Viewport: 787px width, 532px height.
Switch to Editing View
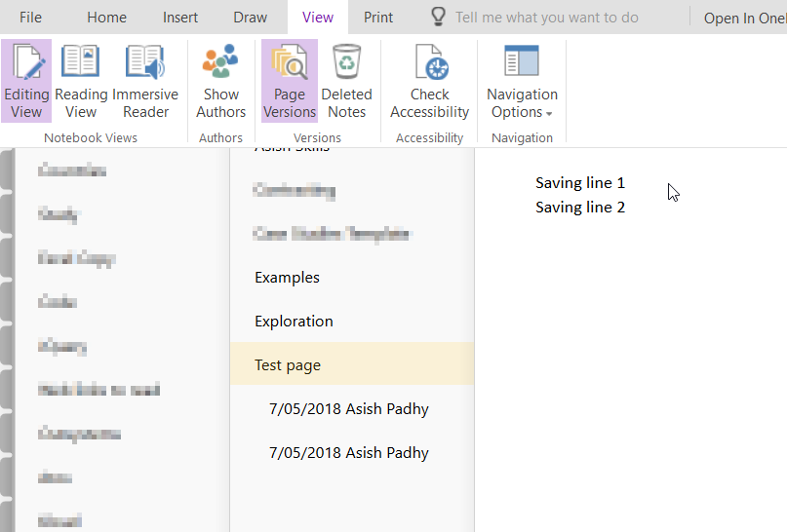(x=26, y=81)
